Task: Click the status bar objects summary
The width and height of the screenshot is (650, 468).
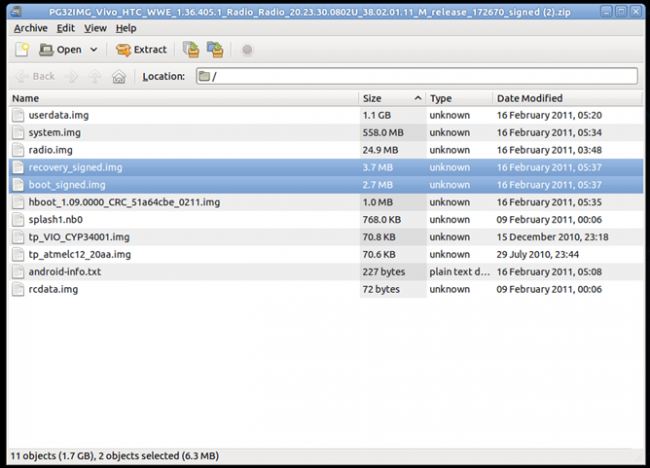Action: tap(114, 456)
